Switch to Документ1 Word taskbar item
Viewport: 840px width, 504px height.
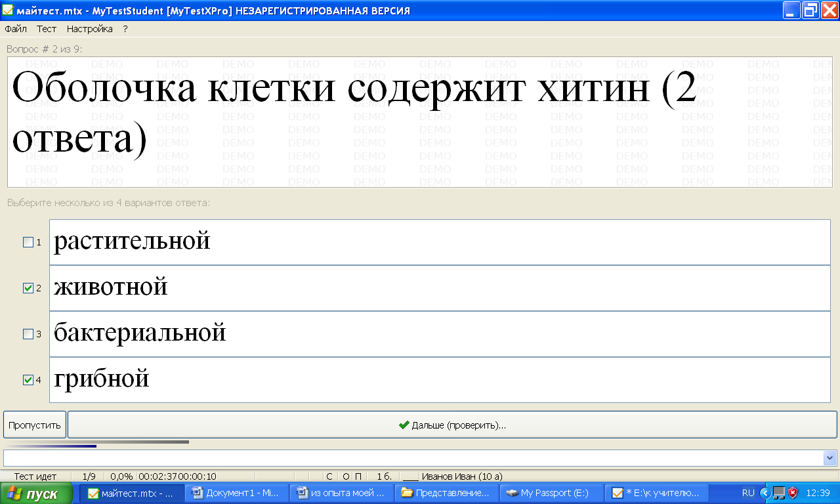pos(236,493)
